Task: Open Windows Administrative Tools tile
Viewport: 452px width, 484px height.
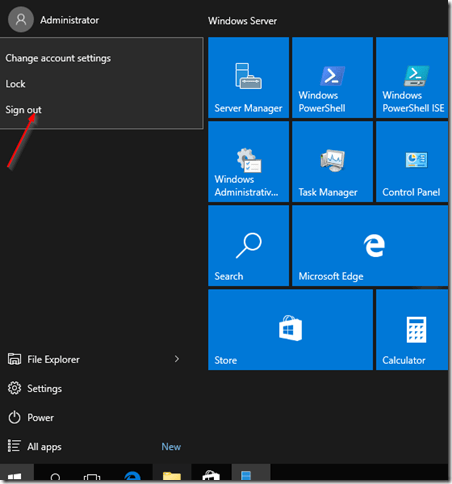Action: 248,162
